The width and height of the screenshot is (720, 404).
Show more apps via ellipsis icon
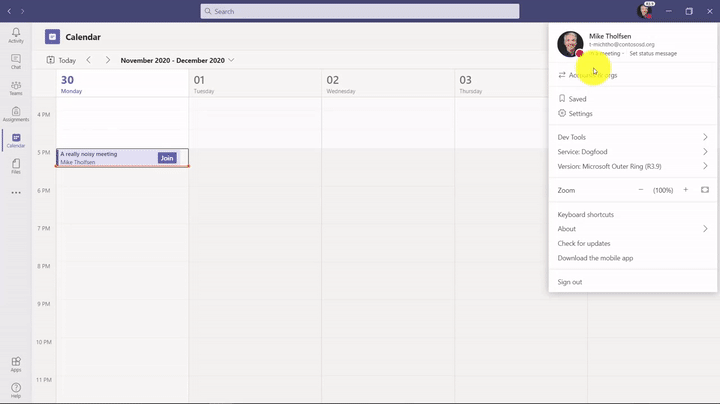pyautogui.click(x=16, y=193)
